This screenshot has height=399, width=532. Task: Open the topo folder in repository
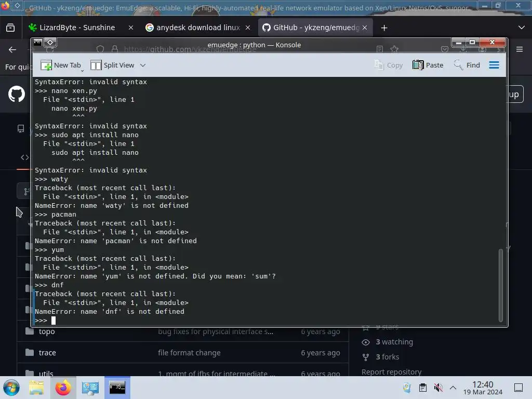pyautogui.click(x=47, y=331)
